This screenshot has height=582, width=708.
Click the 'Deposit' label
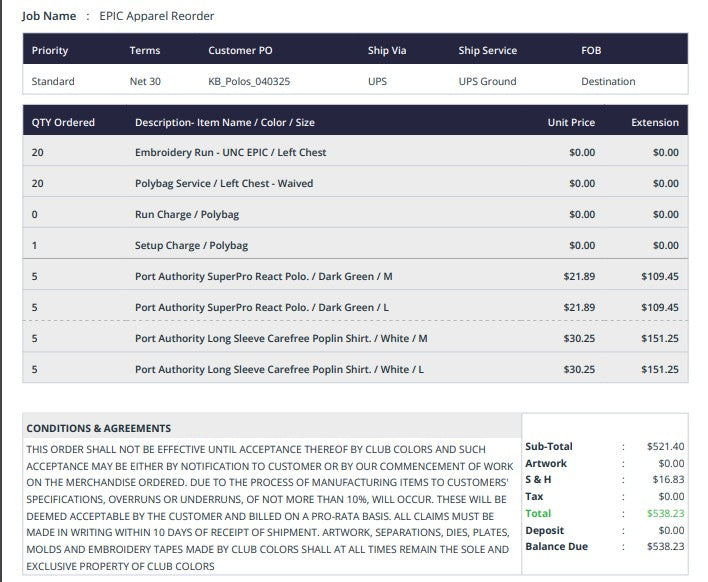[545, 530]
